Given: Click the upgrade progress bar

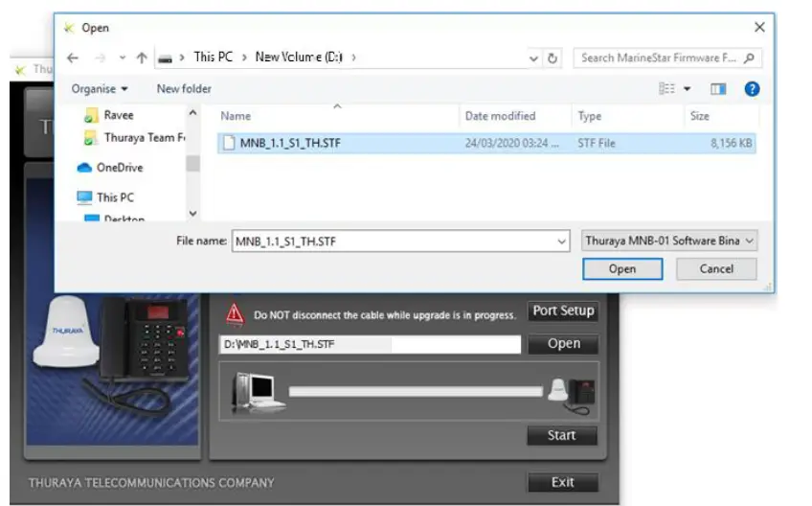Looking at the screenshot, I should click(416, 391).
